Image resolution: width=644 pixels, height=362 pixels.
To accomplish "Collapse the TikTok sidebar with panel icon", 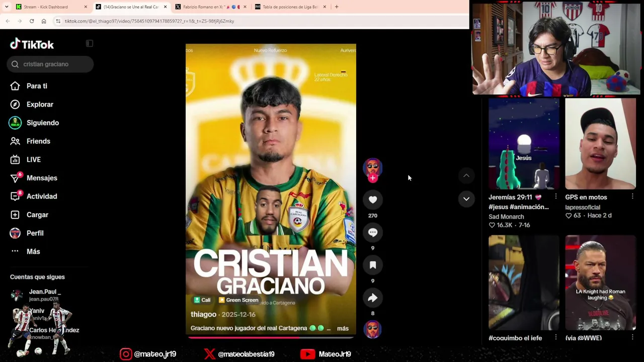I will pyautogui.click(x=90, y=43).
